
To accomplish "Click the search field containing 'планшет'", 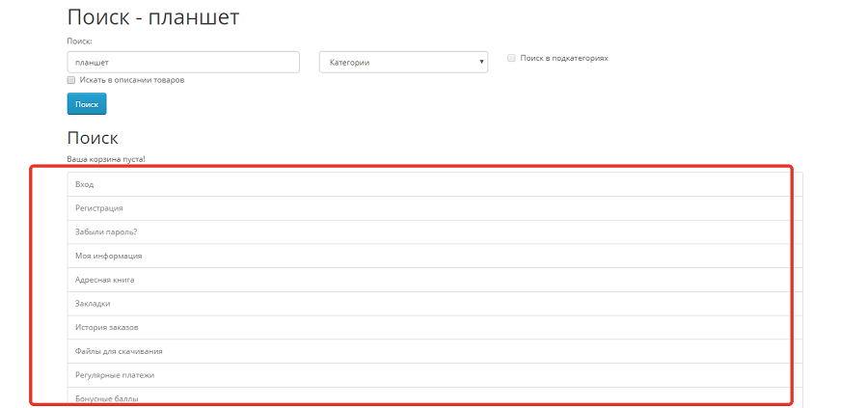I will tap(183, 62).
